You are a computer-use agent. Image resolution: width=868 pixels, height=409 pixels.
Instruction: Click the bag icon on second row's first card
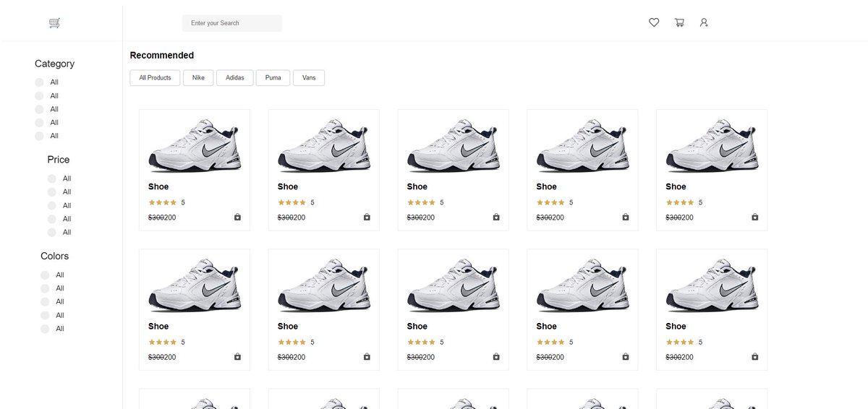point(237,356)
